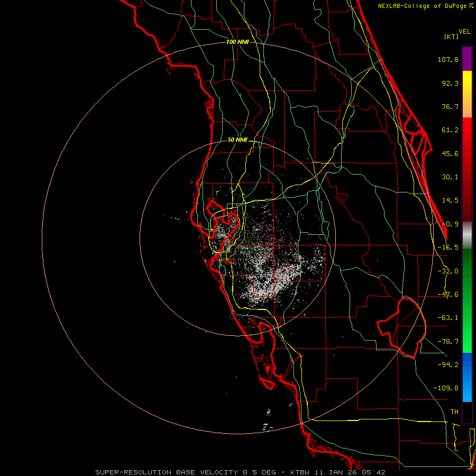This screenshot has width=476, height=476.
Task: Pick the green segment of velocity color bar
Action: [467, 300]
